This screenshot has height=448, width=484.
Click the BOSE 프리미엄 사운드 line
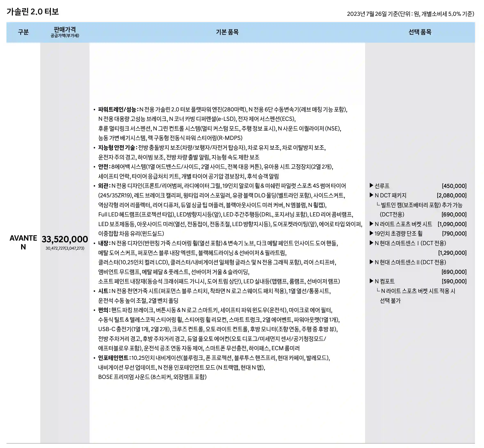(152, 377)
